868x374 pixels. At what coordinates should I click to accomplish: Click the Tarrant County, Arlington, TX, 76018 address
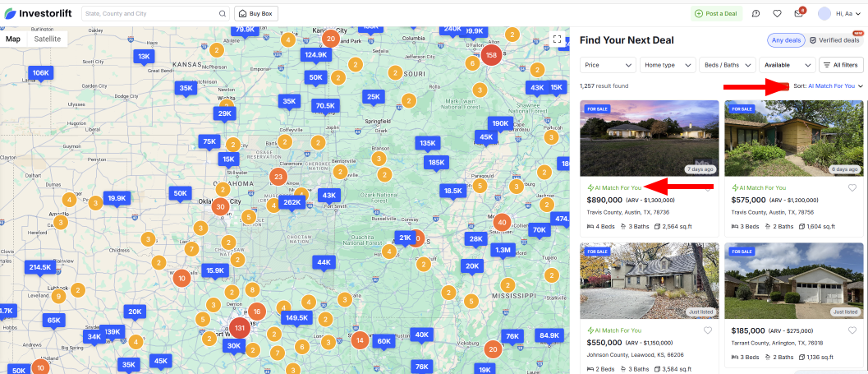(777, 343)
